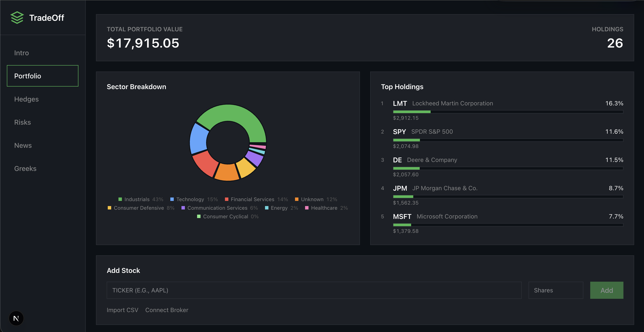Click the Connect Broker link
The image size is (644, 332).
coord(166,310)
